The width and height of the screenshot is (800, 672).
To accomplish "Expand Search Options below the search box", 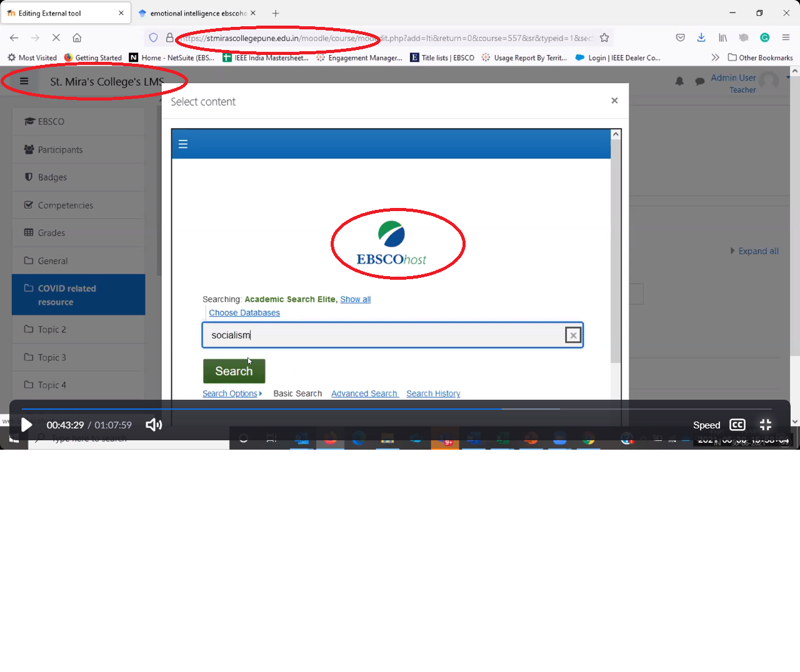I will pyautogui.click(x=232, y=393).
